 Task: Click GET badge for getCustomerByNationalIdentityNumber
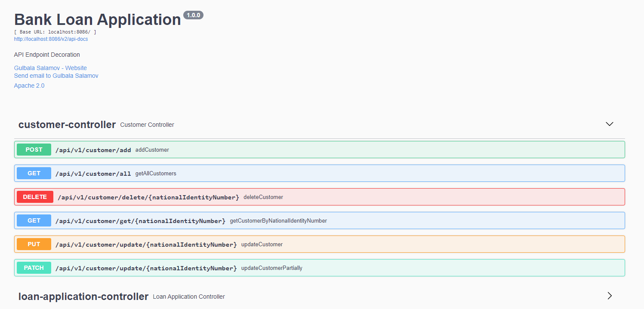(34, 220)
